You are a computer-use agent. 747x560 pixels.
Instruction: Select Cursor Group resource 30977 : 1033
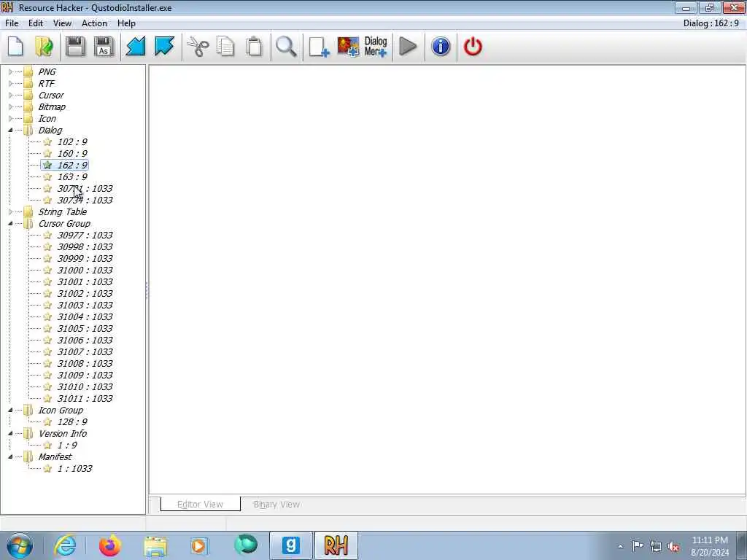tap(85, 236)
